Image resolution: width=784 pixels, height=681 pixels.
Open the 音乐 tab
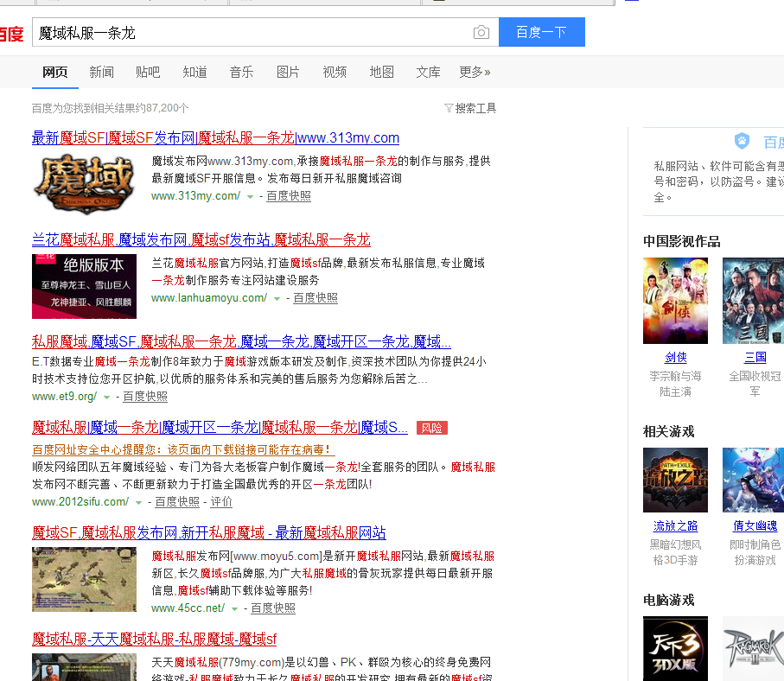(x=241, y=73)
